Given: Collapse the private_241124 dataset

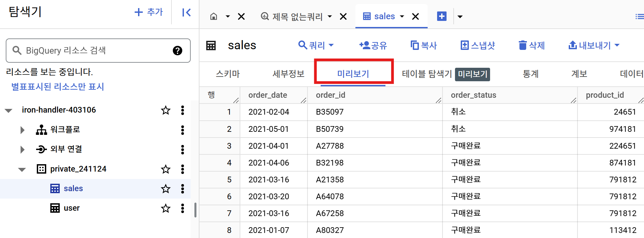Looking at the screenshot, I should coord(22,169).
